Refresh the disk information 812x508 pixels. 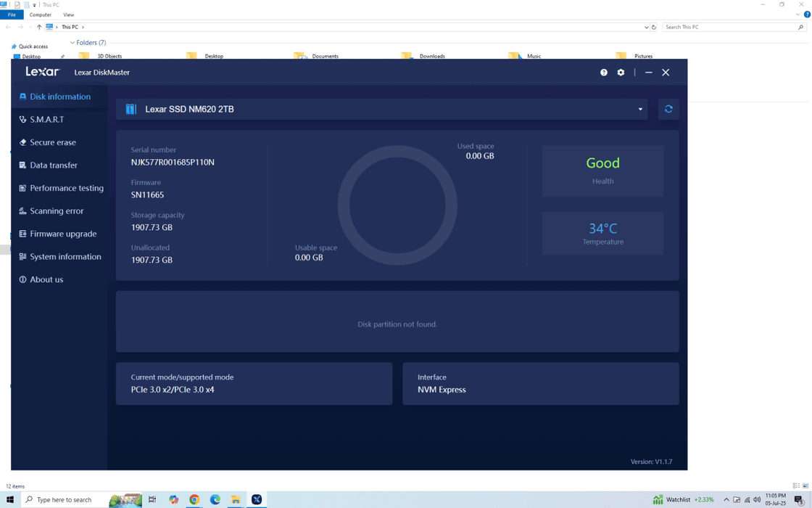click(668, 109)
